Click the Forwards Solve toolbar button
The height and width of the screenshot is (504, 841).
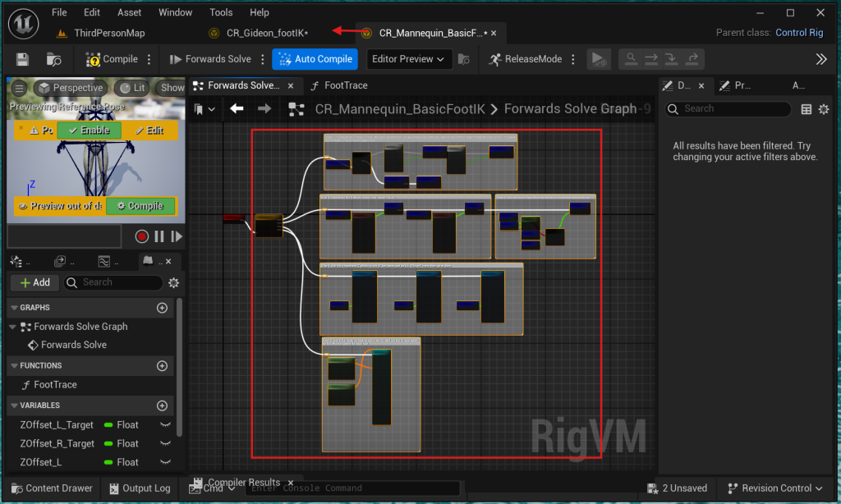coord(210,59)
